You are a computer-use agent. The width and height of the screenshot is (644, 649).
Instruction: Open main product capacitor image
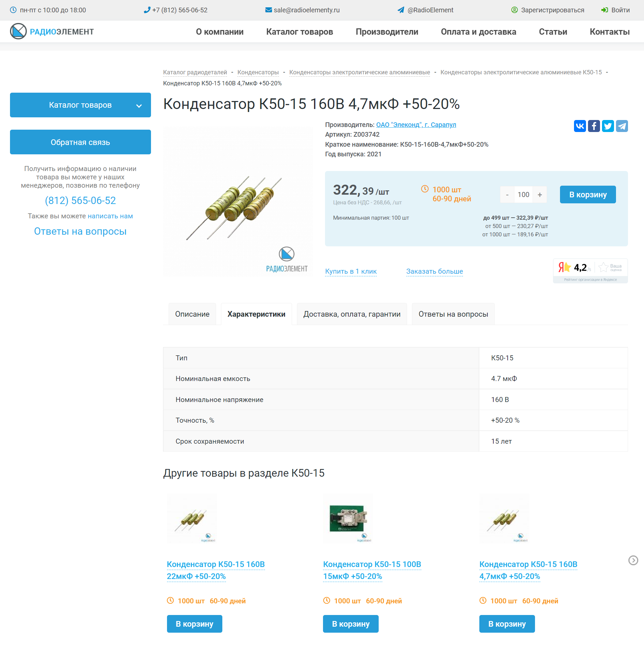238,202
